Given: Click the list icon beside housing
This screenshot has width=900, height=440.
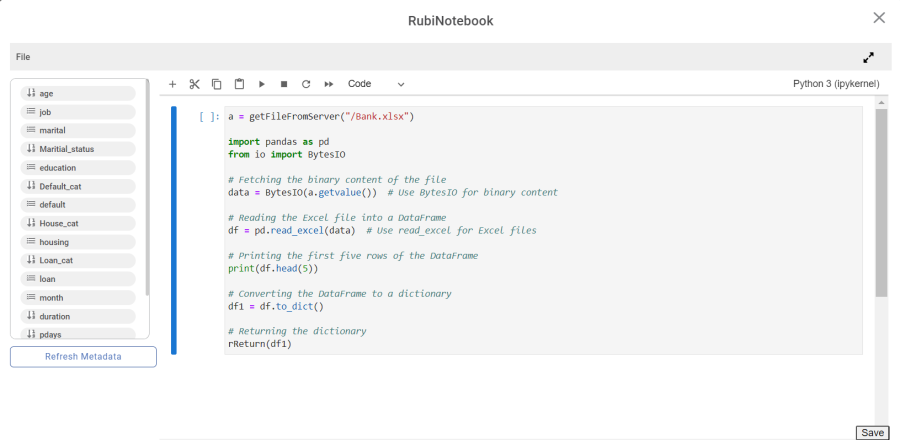Looking at the screenshot, I should [x=31, y=242].
